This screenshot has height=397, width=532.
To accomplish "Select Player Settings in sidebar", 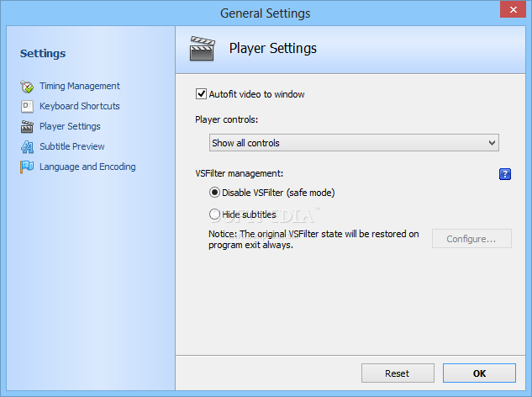I will tap(70, 126).
